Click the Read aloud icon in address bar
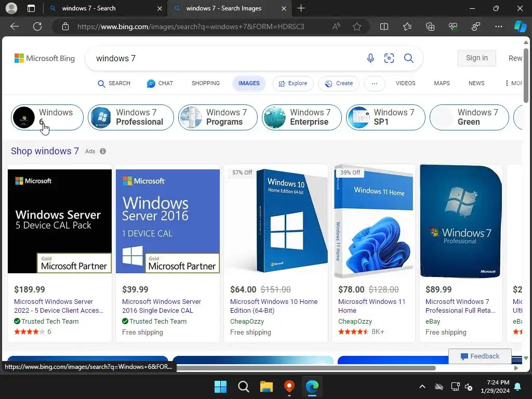 click(336, 26)
